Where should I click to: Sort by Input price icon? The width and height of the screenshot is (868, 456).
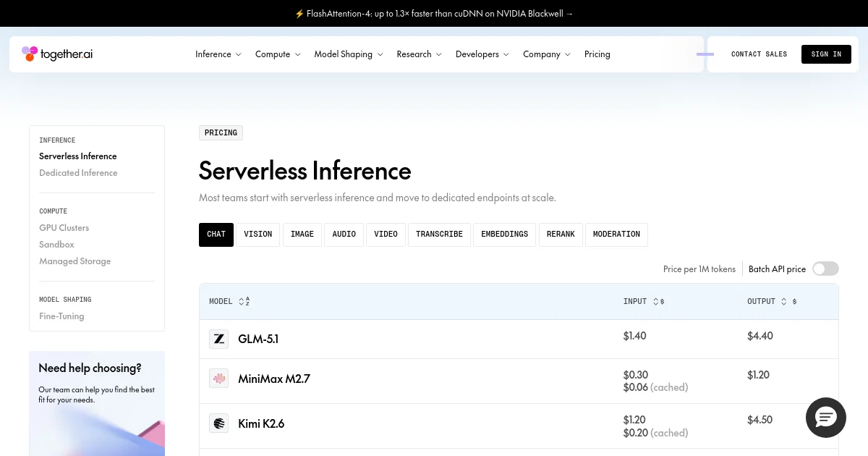coord(658,301)
